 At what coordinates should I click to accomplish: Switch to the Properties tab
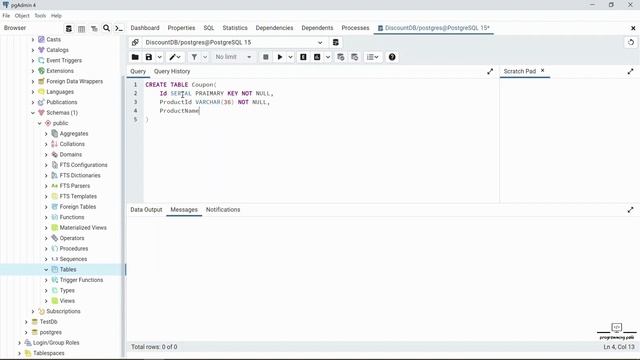pos(181,28)
